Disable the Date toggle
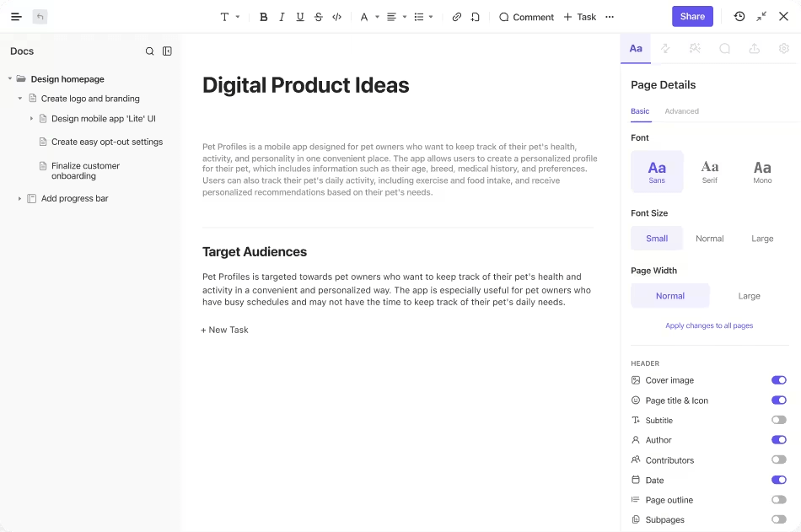801x532 pixels. (x=778, y=480)
